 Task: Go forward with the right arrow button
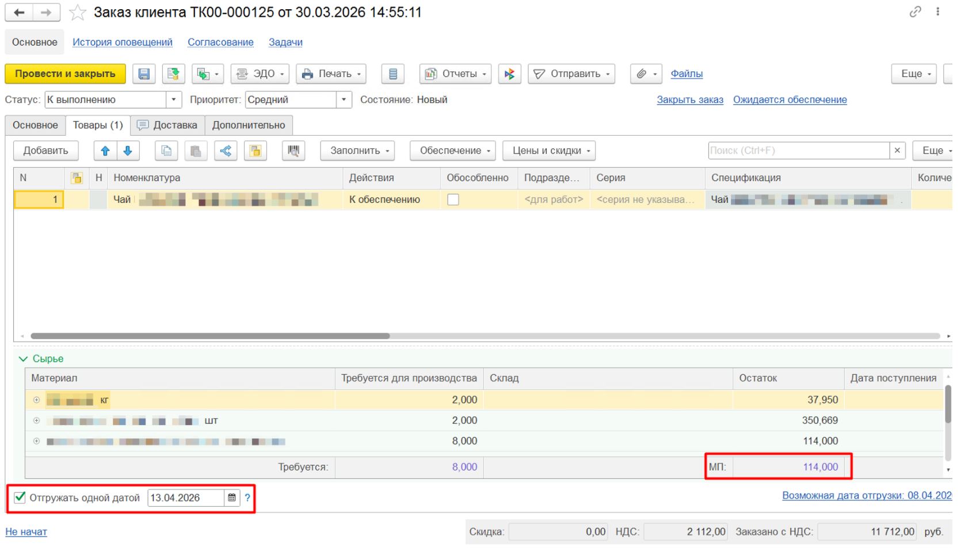coord(46,13)
